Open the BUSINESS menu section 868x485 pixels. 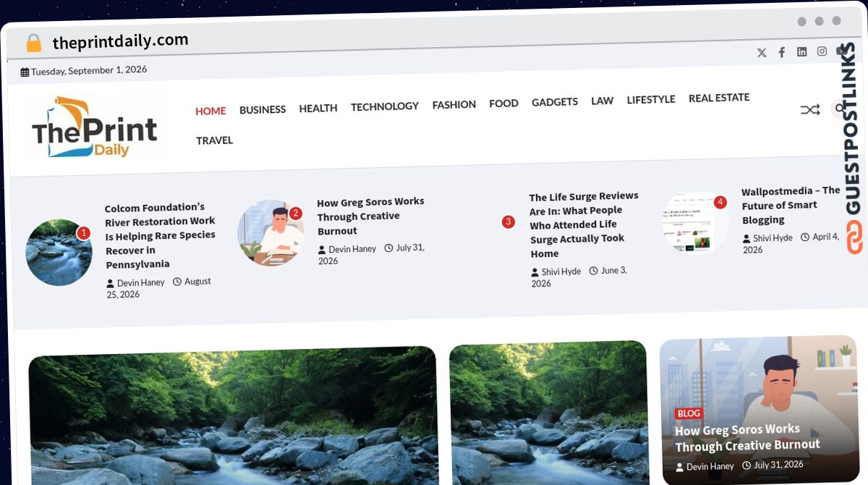click(x=263, y=109)
